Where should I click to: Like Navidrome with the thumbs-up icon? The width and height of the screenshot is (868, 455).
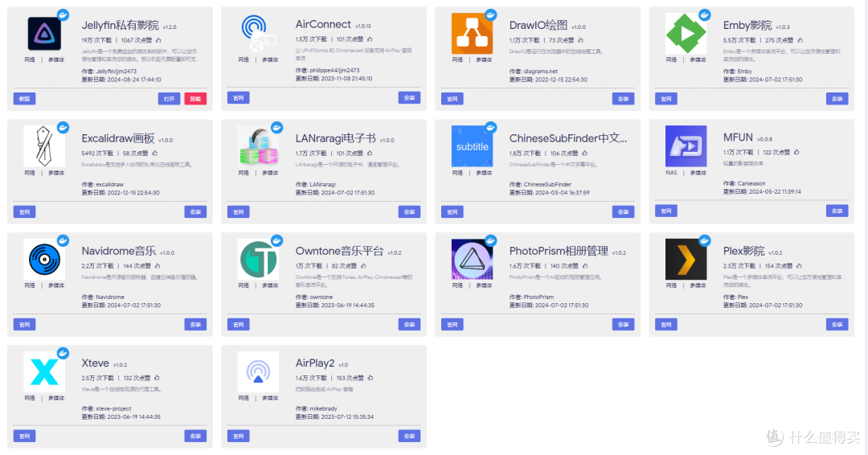(x=158, y=266)
